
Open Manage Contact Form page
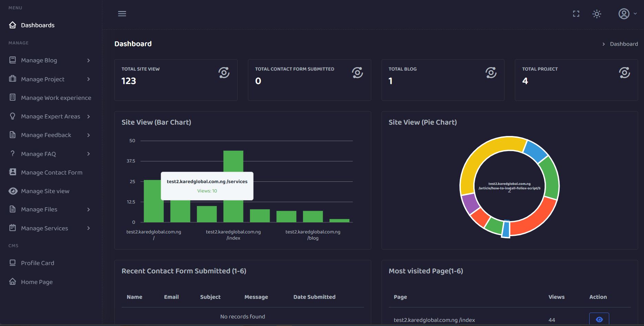tap(51, 172)
